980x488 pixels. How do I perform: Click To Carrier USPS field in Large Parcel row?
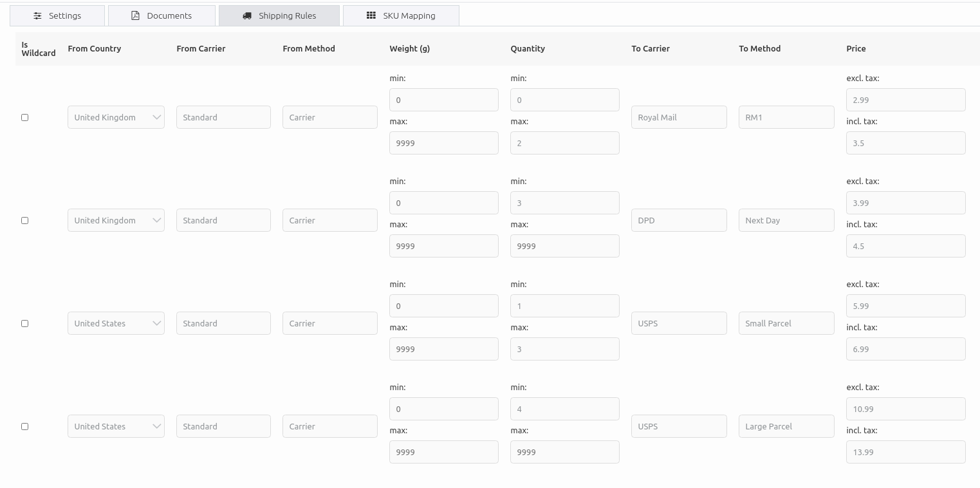pyautogui.click(x=679, y=426)
